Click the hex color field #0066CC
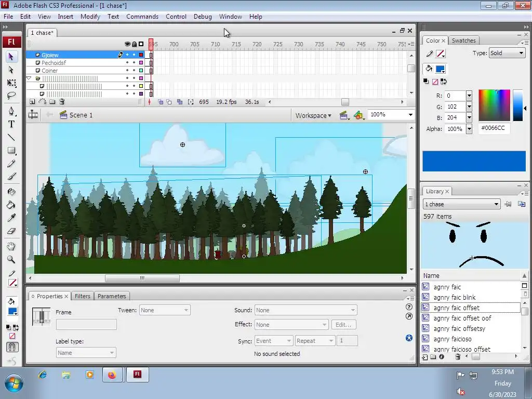 [494, 128]
